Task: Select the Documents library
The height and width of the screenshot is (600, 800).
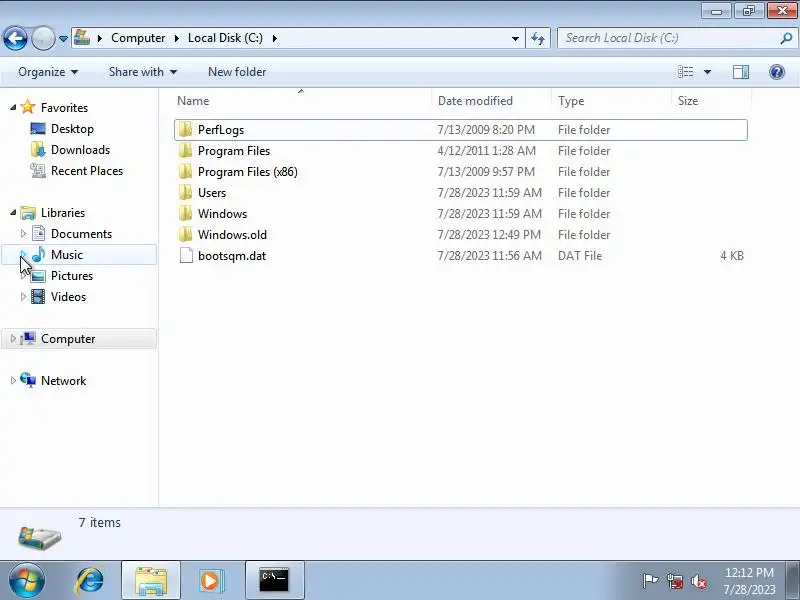Action: pyautogui.click(x=81, y=234)
